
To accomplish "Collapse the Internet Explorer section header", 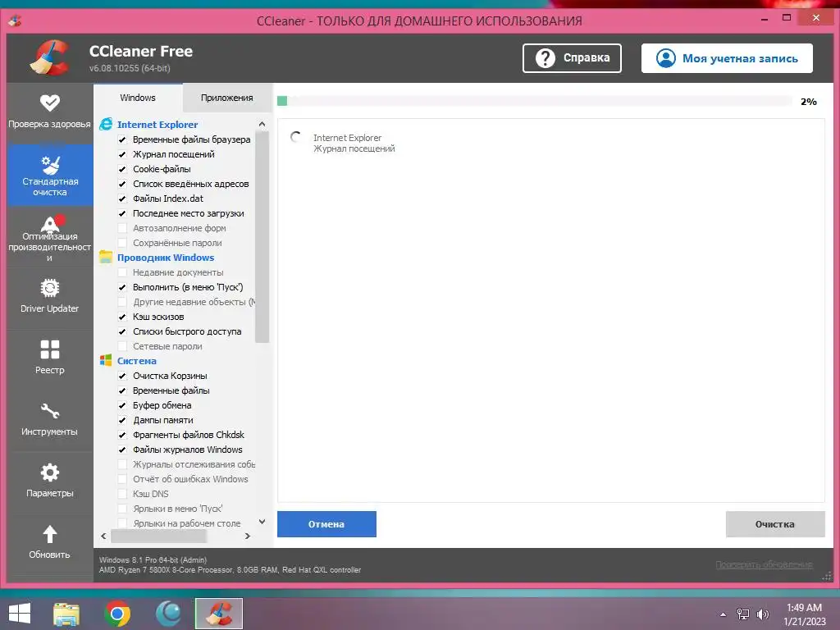I will 157,125.
